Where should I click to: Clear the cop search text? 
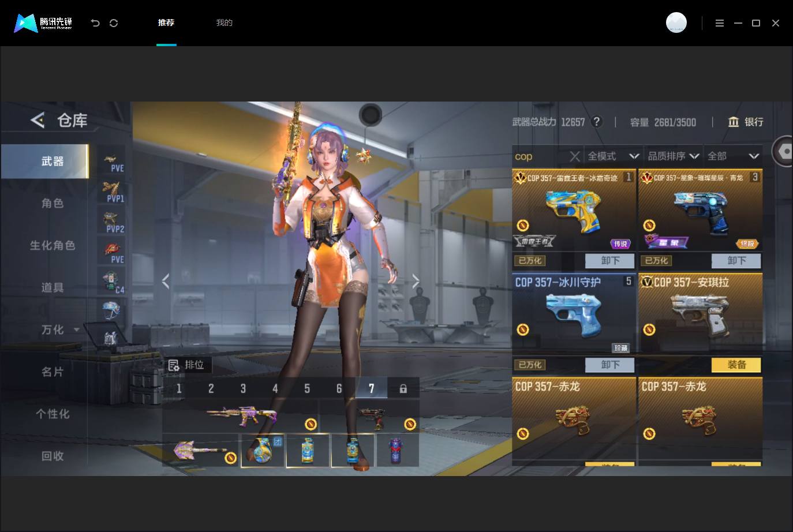(x=574, y=156)
